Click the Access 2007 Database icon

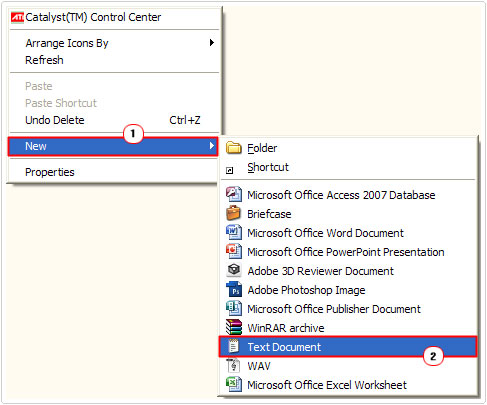(x=234, y=194)
